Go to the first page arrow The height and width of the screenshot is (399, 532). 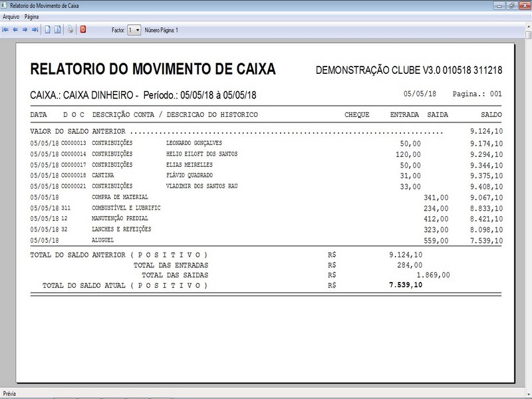[x=5, y=30]
